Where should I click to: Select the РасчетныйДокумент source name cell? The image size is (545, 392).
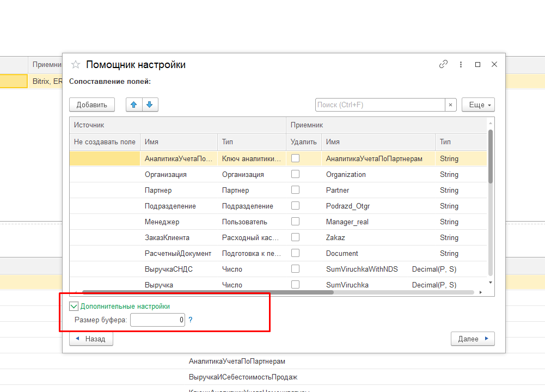click(179, 253)
